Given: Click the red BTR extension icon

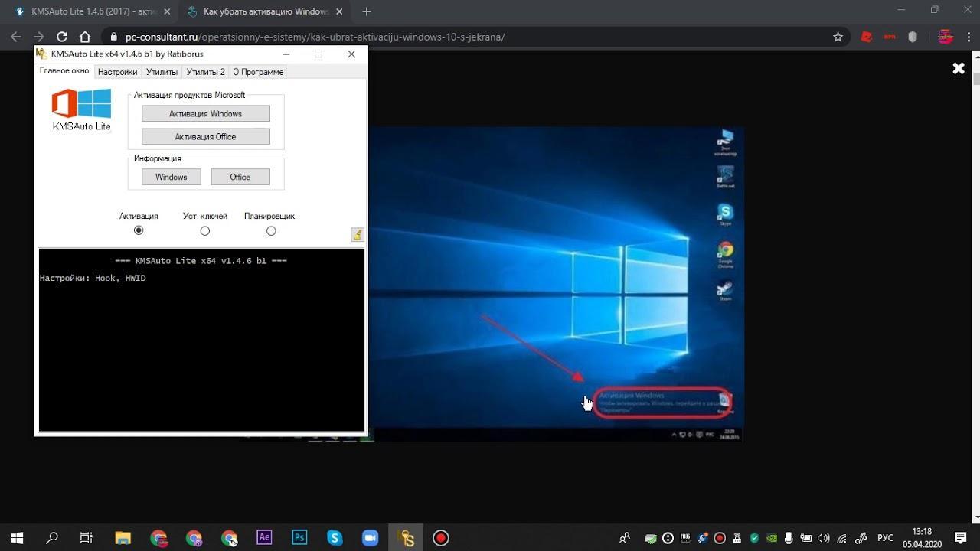Looking at the screenshot, I should pyautogui.click(x=890, y=37).
